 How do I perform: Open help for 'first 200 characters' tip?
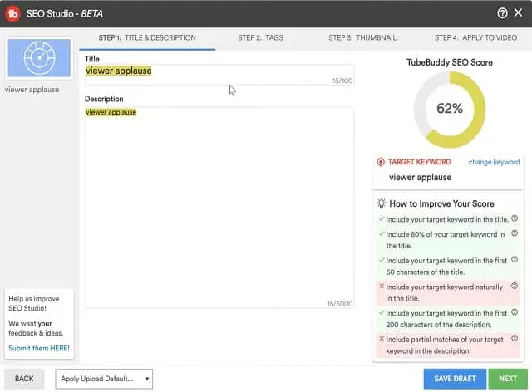(515, 312)
